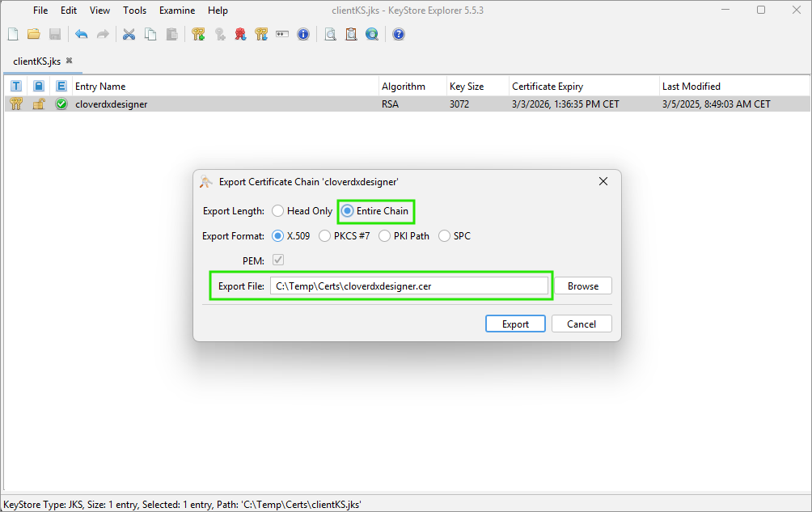The height and width of the screenshot is (512, 812).
Task: Click the Browse button for export file
Action: click(x=582, y=285)
